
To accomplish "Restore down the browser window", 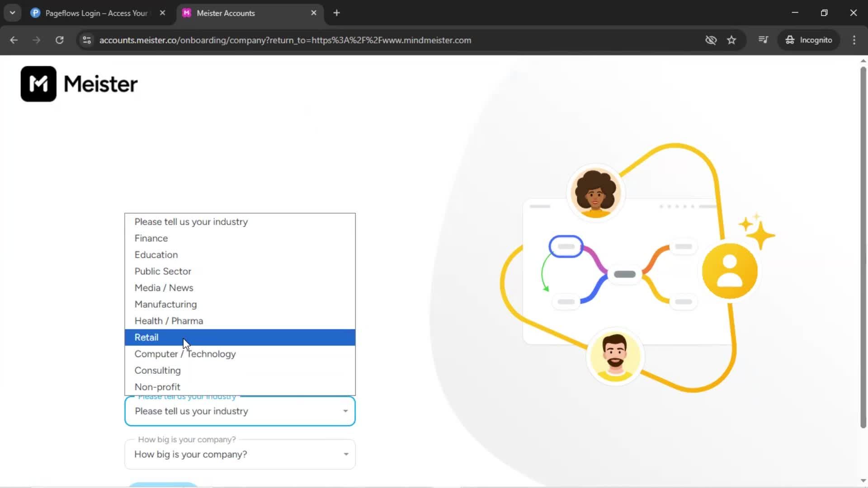I will [x=824, y=13].
